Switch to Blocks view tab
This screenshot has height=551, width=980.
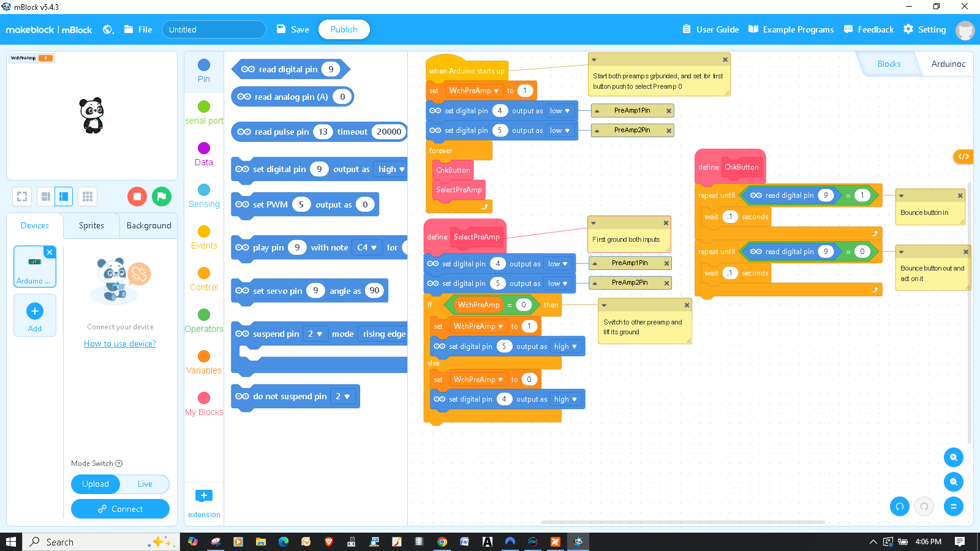(x=889, y=64)
